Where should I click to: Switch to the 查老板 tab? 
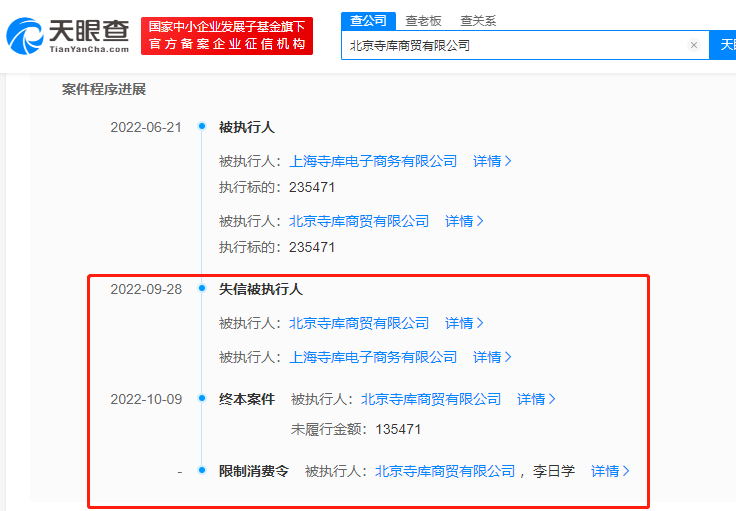423,21
